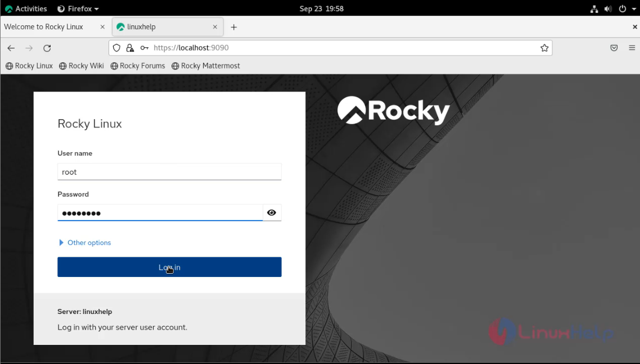Select the linuxhelp tab

[x=168, y=27]
